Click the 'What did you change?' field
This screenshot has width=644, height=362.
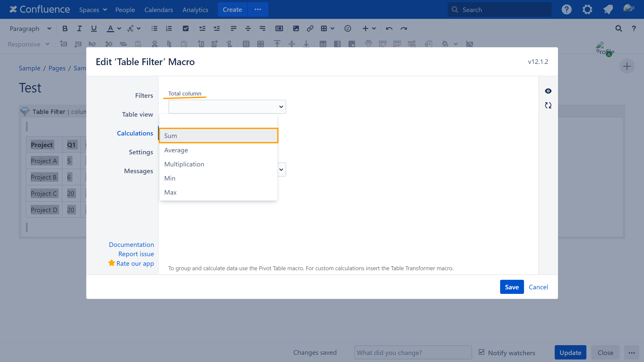pyautogui.click(x=413, y=352)
